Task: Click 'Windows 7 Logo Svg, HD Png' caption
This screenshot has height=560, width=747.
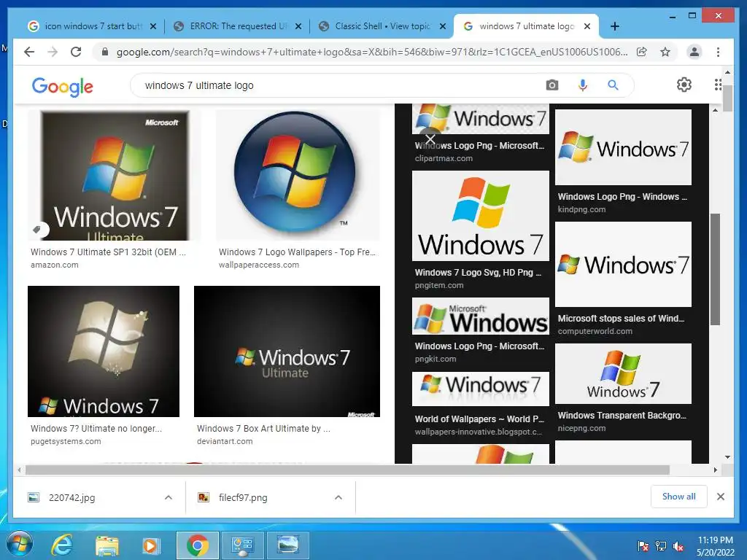Action: click(x=478, y=273)
